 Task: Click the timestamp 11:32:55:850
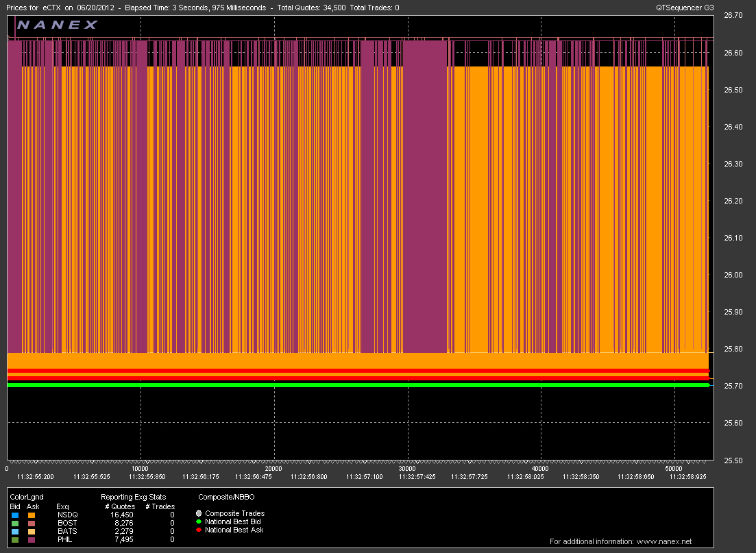[147, 477]
